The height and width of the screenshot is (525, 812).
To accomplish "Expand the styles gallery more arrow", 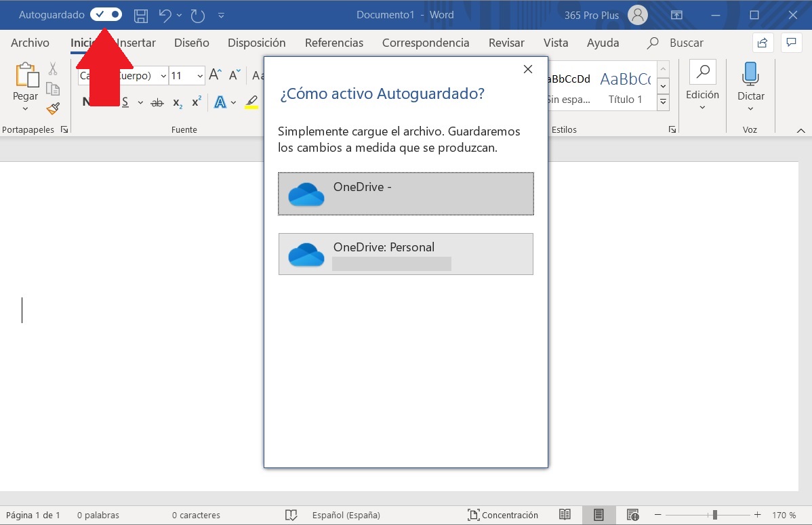I will pos(663,102).
